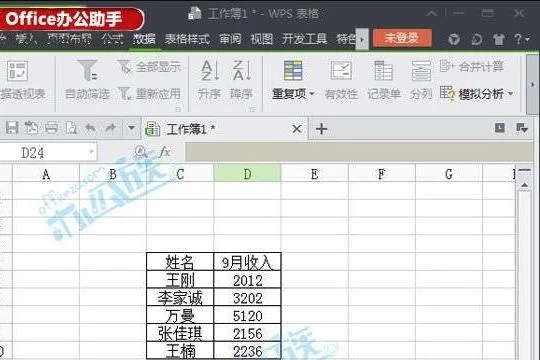Select column E header
Image resolution: width=540 pixels, height=360 pixels.
(x=314, y=174)
